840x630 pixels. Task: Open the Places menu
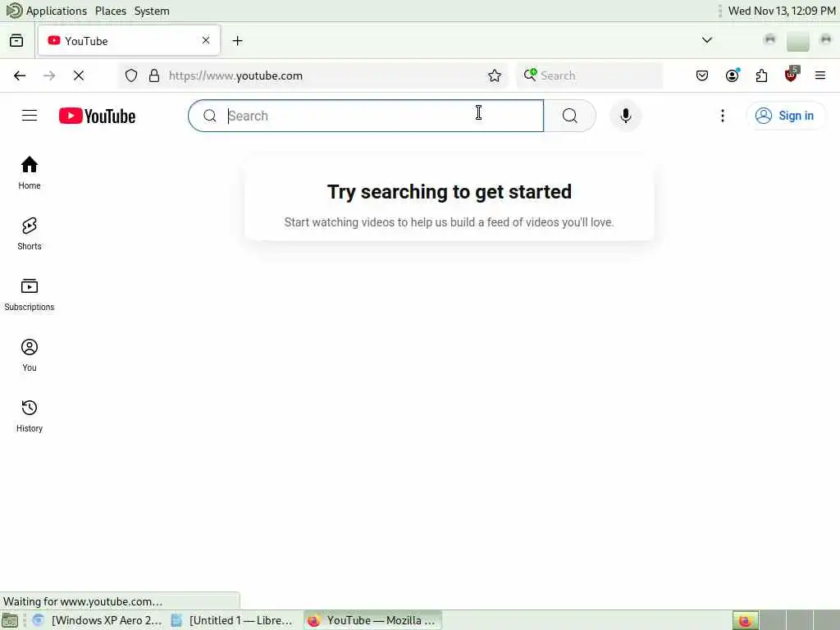coord(111,11)
